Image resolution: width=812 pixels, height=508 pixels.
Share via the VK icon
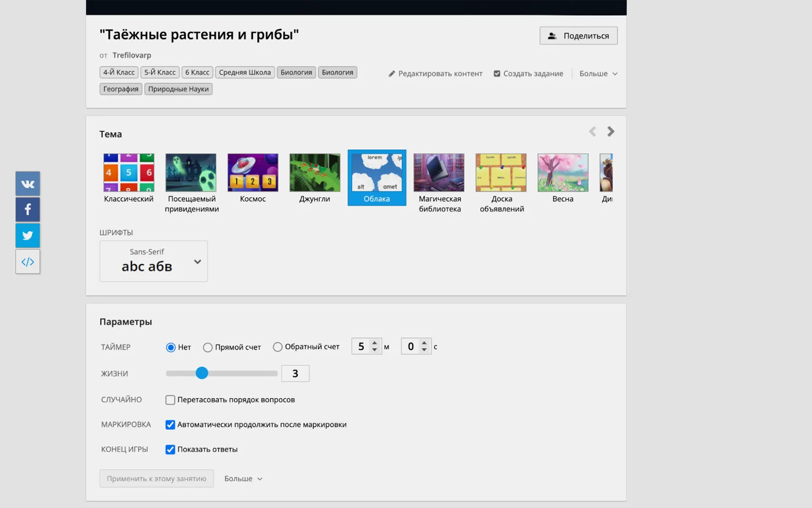[27, 184]
